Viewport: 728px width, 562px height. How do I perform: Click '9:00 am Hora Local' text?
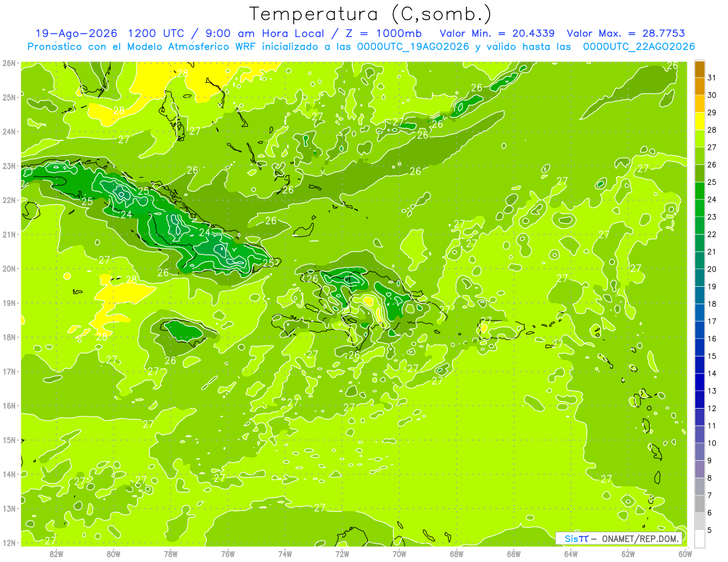tap(263, 33)
